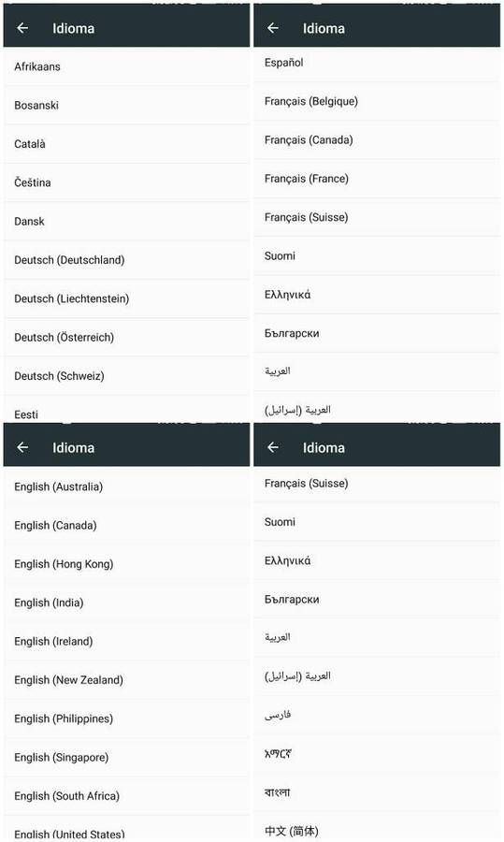Select English (South Africa)
This screenshot has height=842, width=504.
point(126,796)
